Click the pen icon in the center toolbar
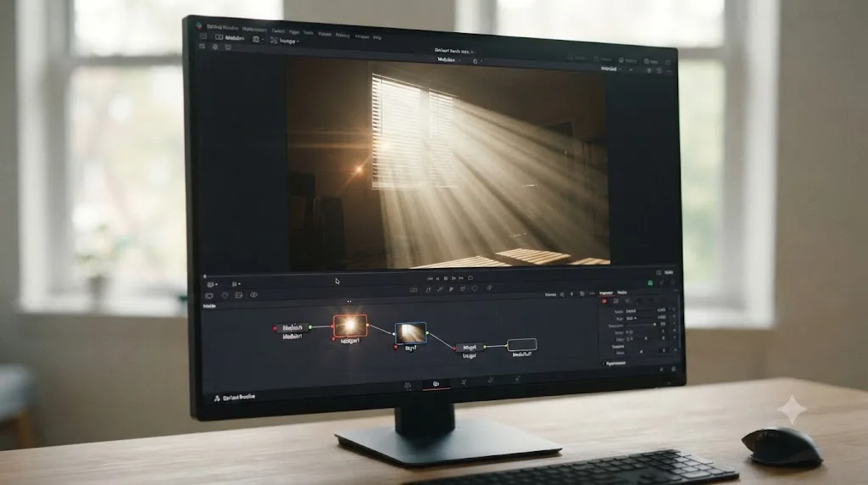 (x=489, y=288)
